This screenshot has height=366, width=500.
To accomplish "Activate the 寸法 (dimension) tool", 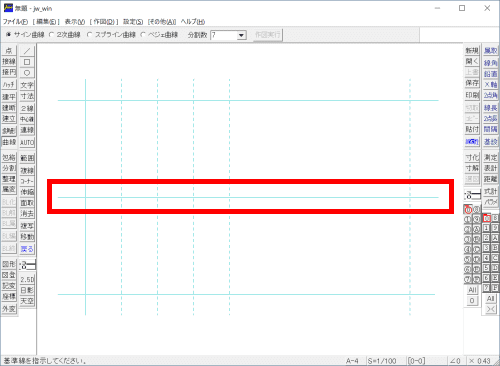I will 27,96.
